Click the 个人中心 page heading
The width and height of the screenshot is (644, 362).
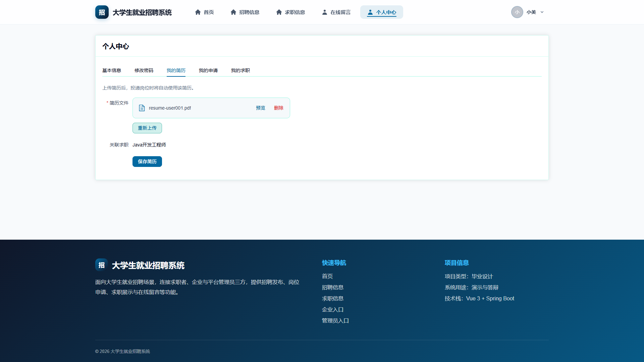116,46
